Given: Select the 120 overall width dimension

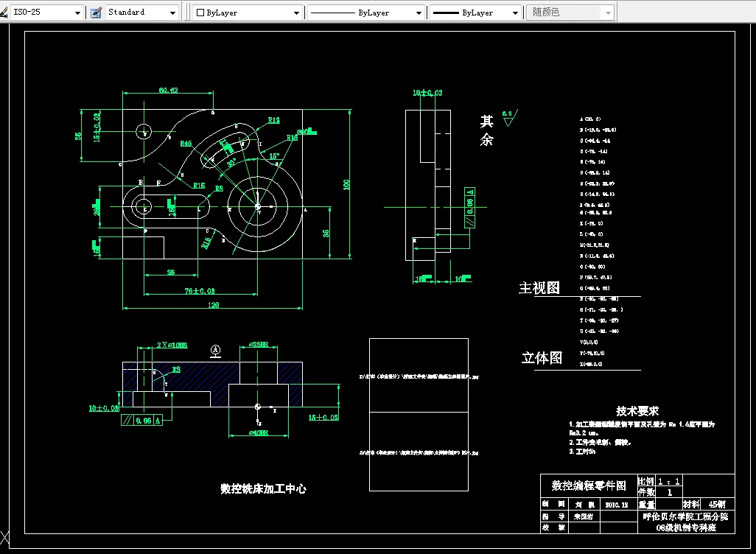Looking at the screenshot, I should 213,305.
